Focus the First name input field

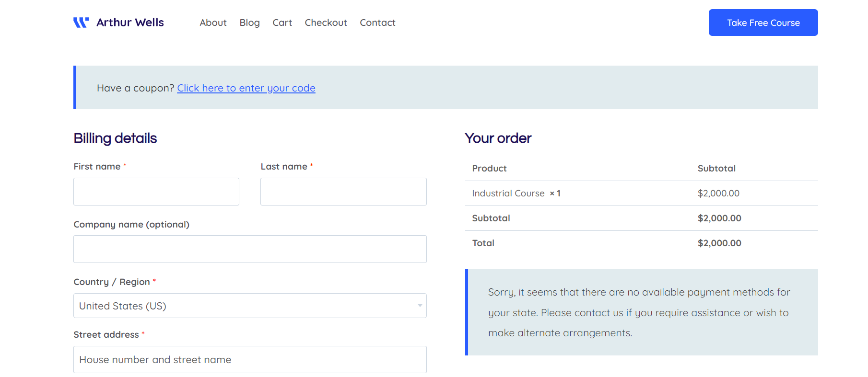pyautogui.click(x=156, y=192)
